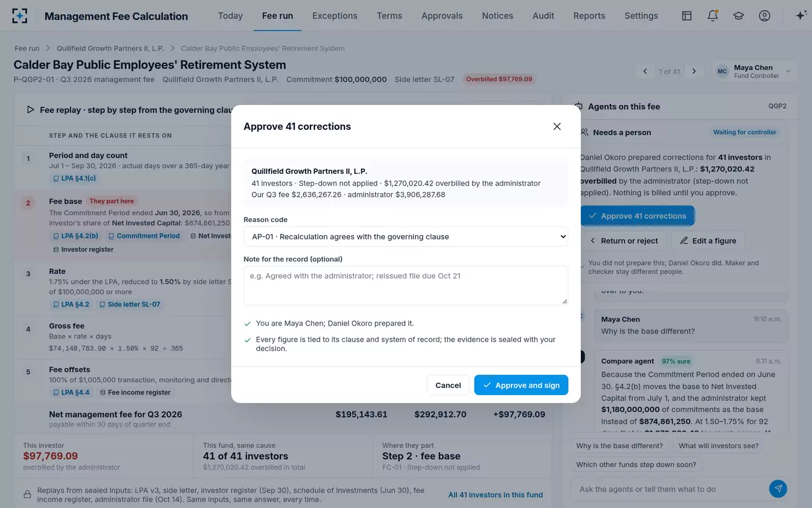The width and height of the screenshot is (812, 508).
Task: Click Approve and sign button
Action: 521,385
